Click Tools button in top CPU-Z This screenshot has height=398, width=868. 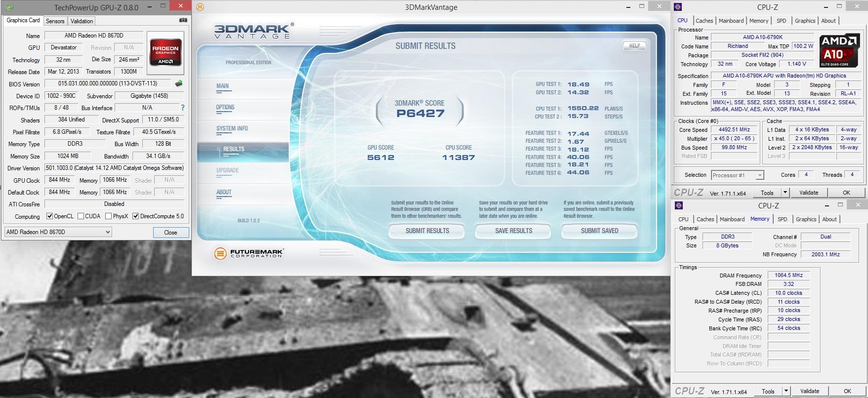click(x=767, y=193)
